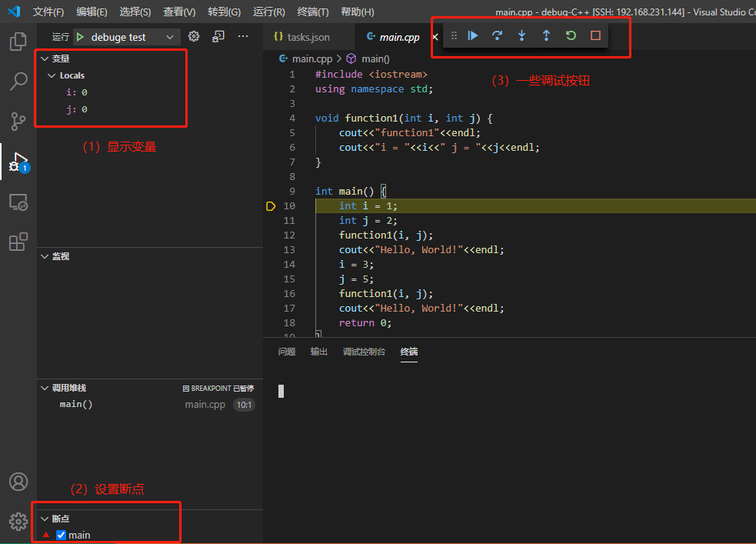
Task: Grab the debug toolbar drag handle
Action: tap(454, 35)
